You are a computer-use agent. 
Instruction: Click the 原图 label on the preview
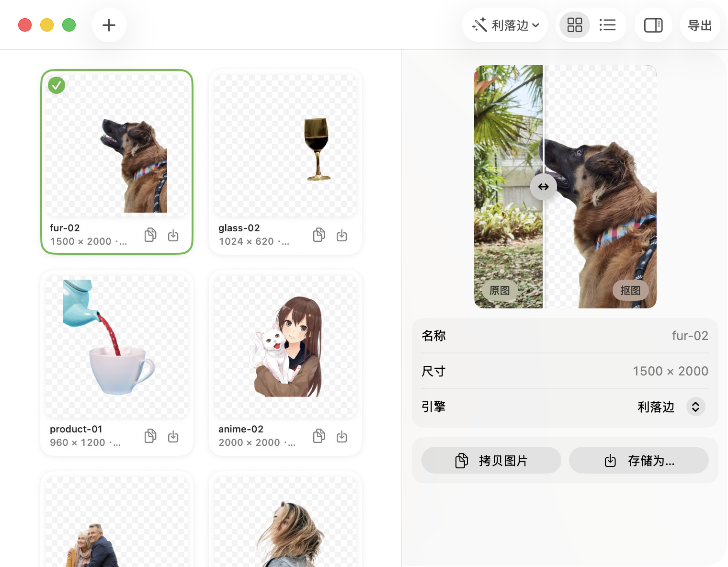pyautogui.click(x=500, y=291)
